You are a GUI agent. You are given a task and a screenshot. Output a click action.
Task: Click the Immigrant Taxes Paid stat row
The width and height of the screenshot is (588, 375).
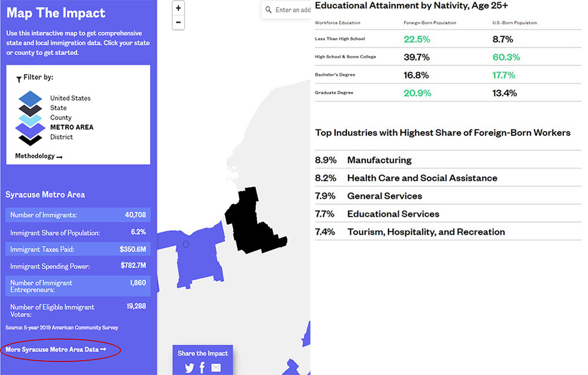click(77, 249)
